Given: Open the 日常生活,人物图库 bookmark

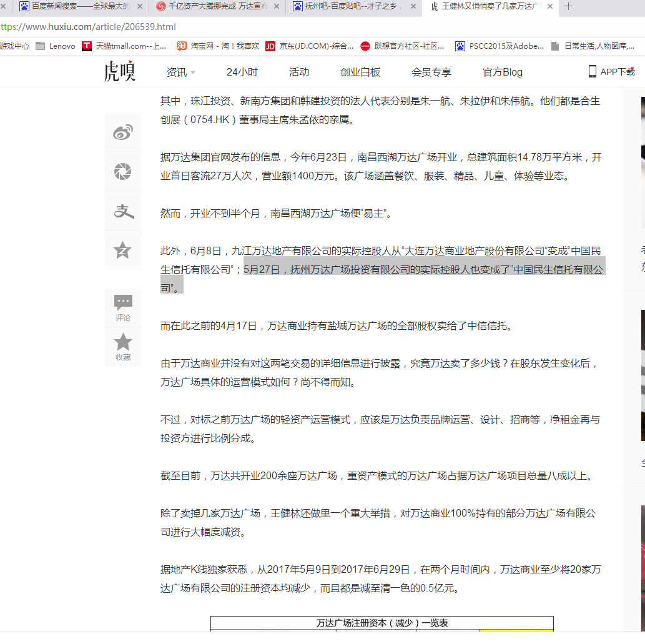Looking at the screenshot, I should (593, 46).
